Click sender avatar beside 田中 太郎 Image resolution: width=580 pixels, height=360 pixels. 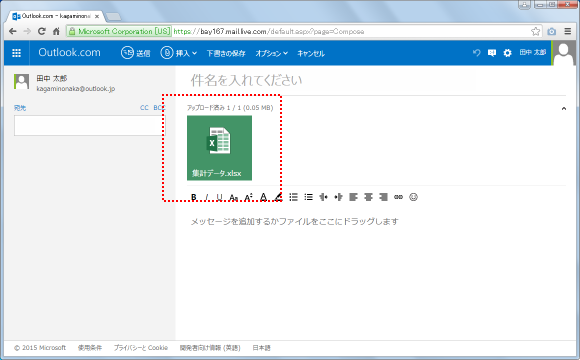(21, 81)
